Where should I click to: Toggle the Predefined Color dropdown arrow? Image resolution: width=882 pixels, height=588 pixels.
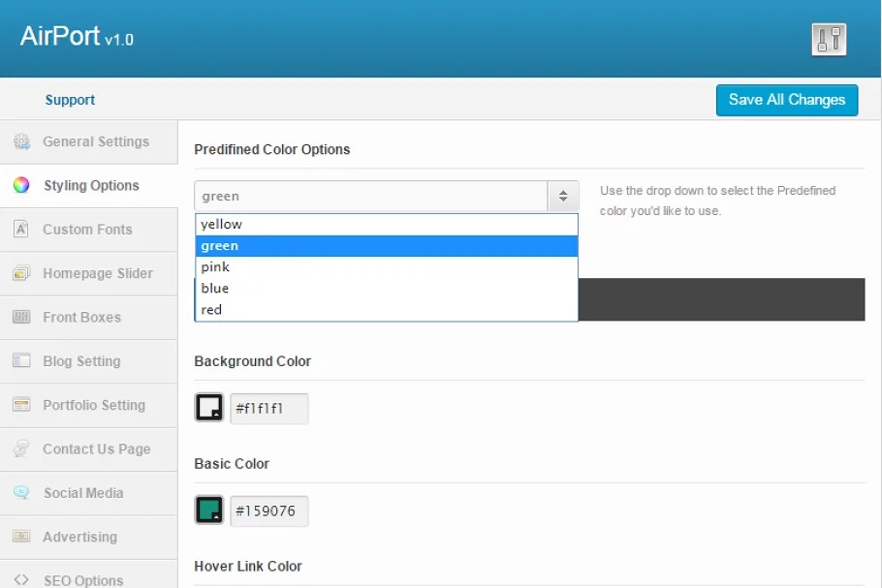point(562,197)
